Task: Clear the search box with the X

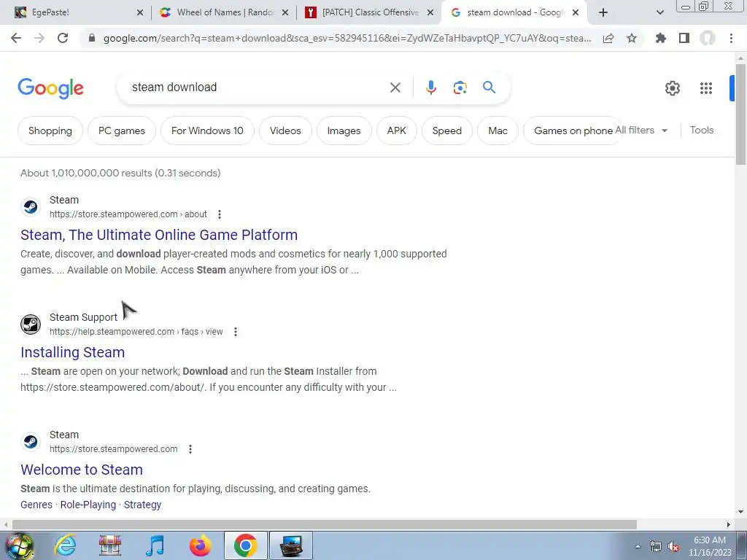Action: [x=395, y=87]
